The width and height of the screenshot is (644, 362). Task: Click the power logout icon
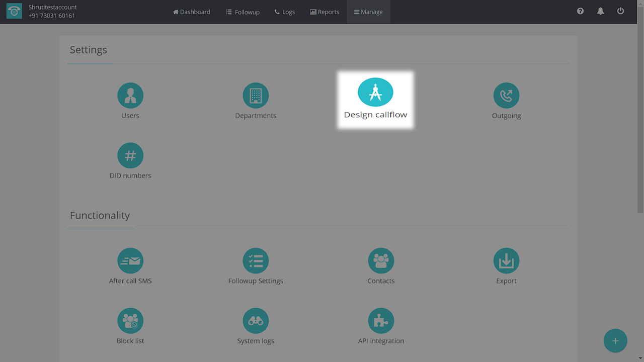point(620,11)
